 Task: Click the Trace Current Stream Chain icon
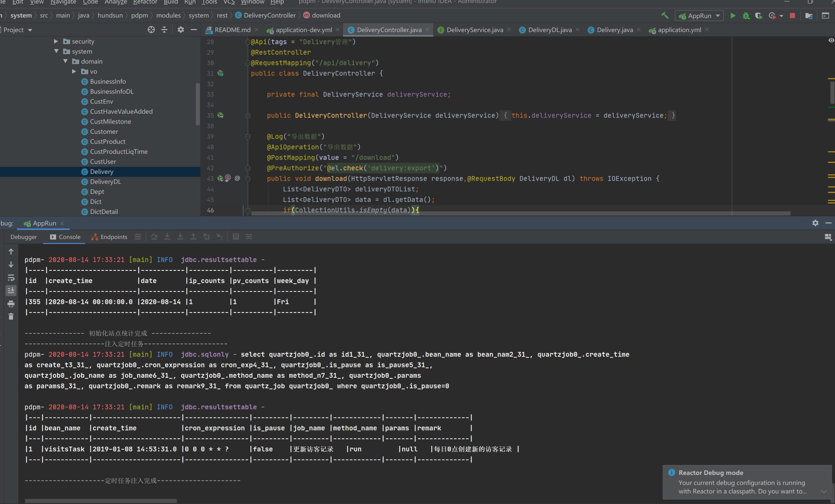[249, 237]
